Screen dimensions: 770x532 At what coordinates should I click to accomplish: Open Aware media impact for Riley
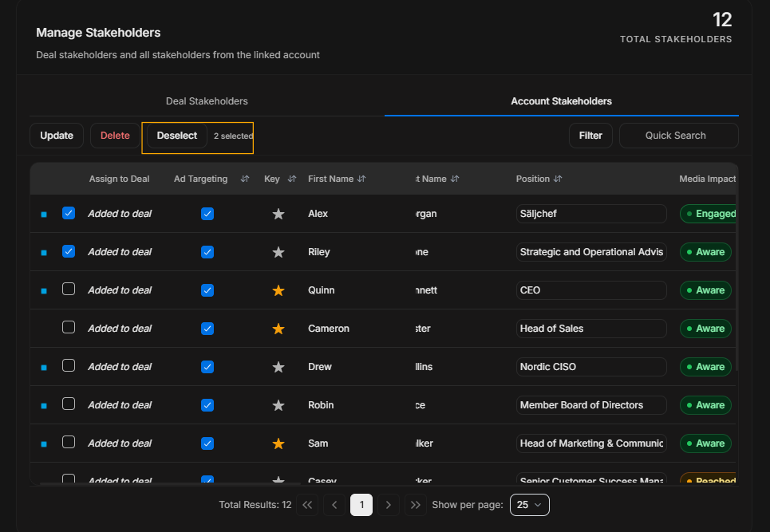(705, 252)
